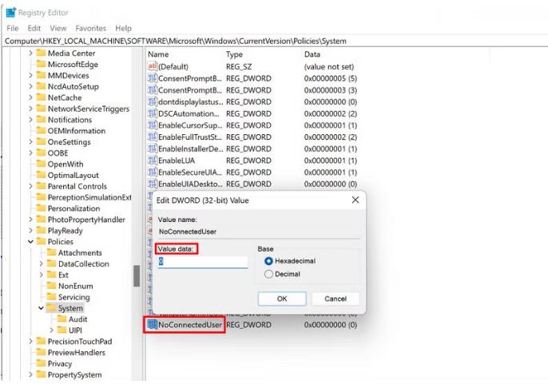Screen dimensions: 548x392
Task: Click the tree pane vertical scrollbar thumb
Action: [137, 276]
